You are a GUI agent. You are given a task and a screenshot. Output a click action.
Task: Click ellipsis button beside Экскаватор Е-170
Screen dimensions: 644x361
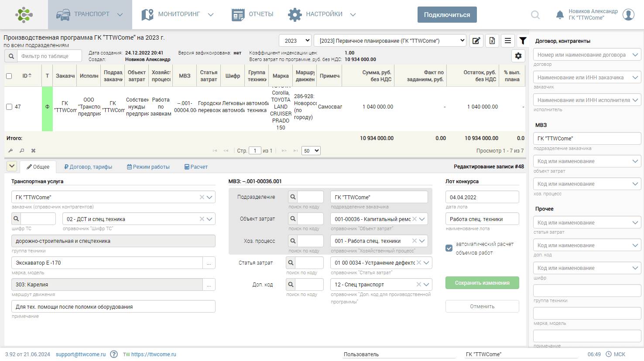[x=209, y=262]
